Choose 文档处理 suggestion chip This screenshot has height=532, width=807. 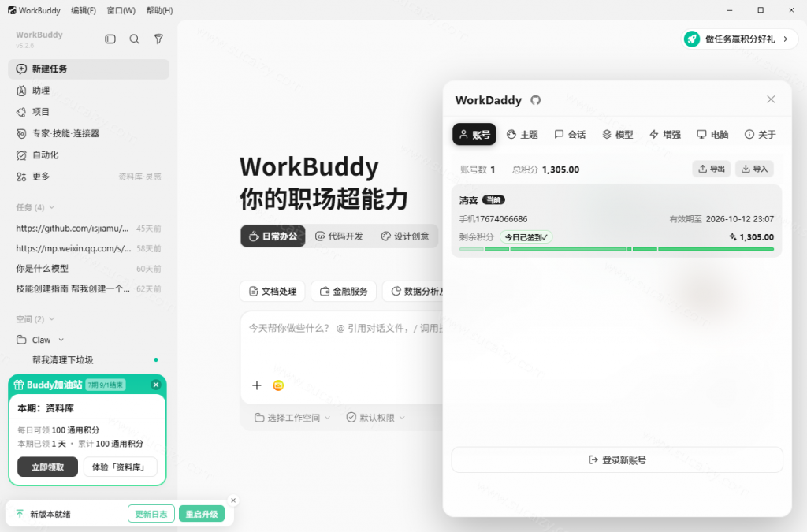click(272, 291)
